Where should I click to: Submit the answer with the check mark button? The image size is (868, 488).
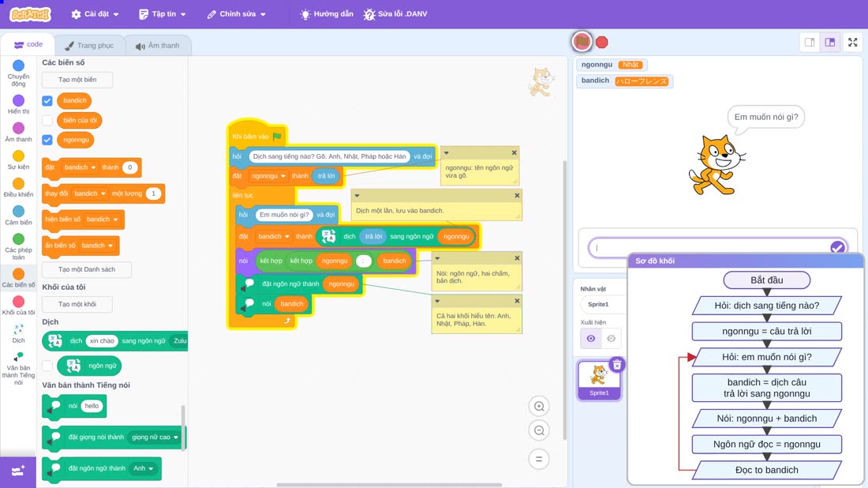[837, 247]
